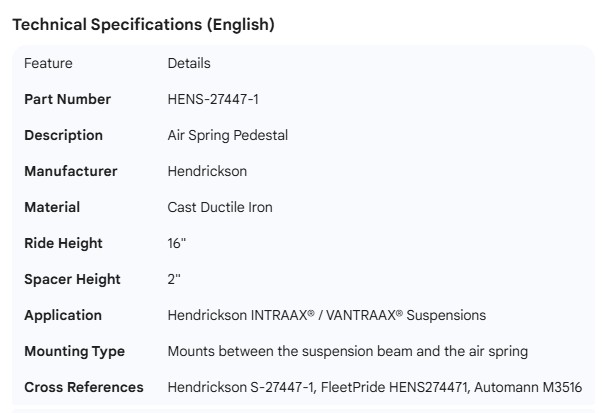The image size is (604, 413).
Task: Click the Spacer Height label
Action: [72, 279]
